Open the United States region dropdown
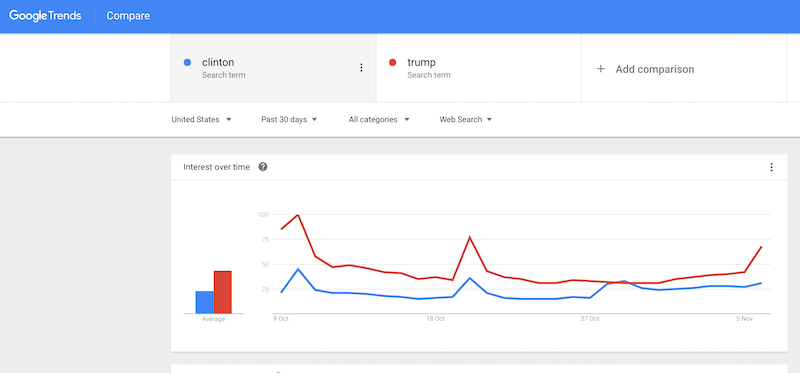The image size is (800, 373). pos(201,119)
